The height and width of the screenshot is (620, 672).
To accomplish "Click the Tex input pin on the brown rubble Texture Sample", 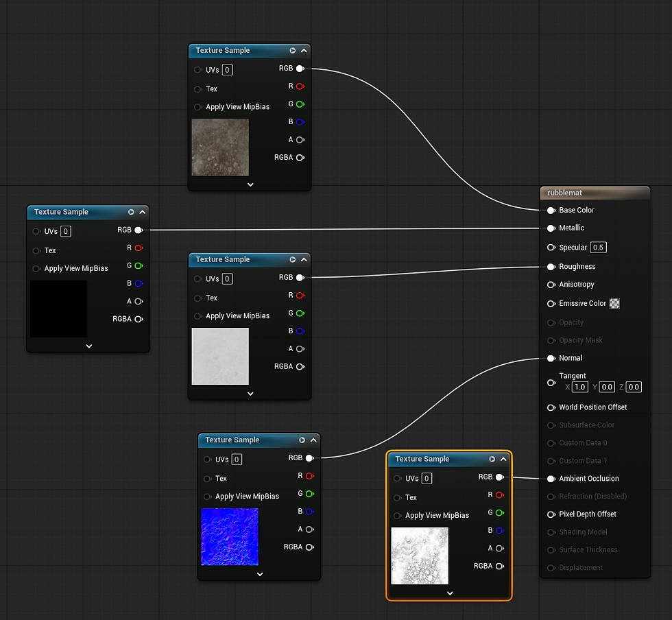I will coord(197,89).
